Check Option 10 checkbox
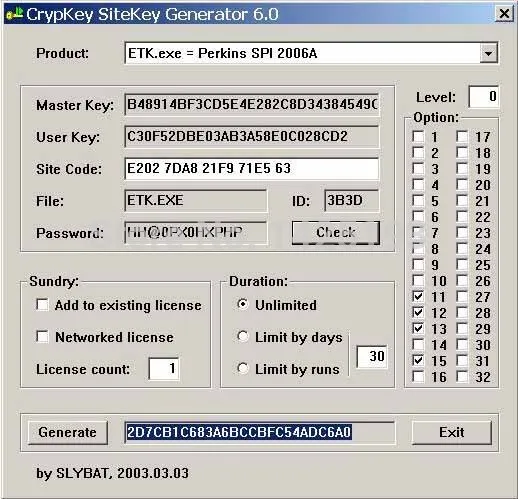Screen dimensions: 518x499 (x=418, y=280)
